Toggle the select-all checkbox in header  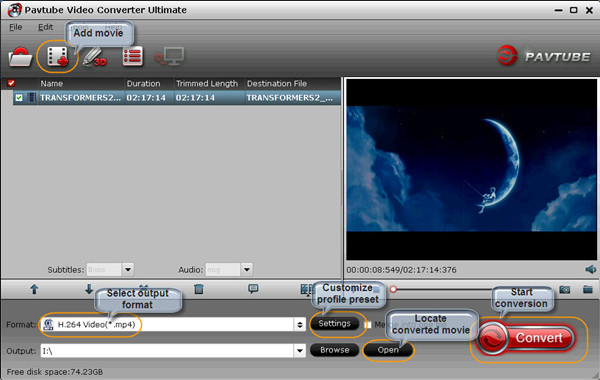pos(11,83)
